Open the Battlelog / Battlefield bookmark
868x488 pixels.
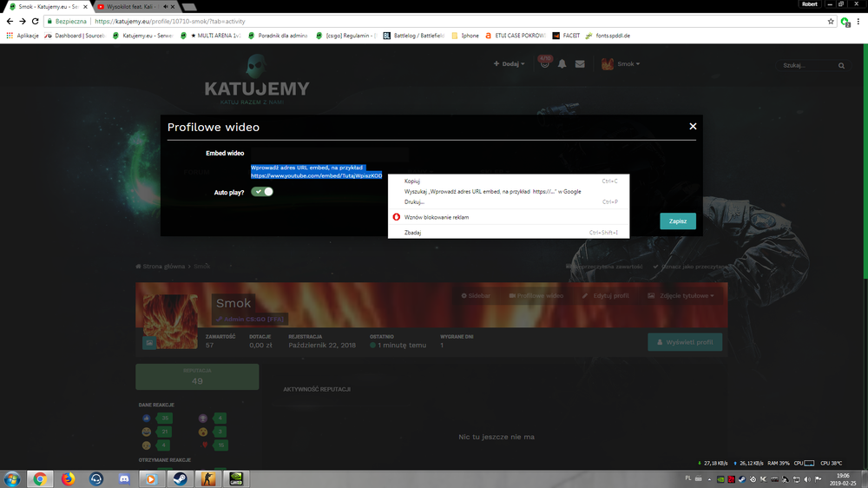[x=413, y=36]
